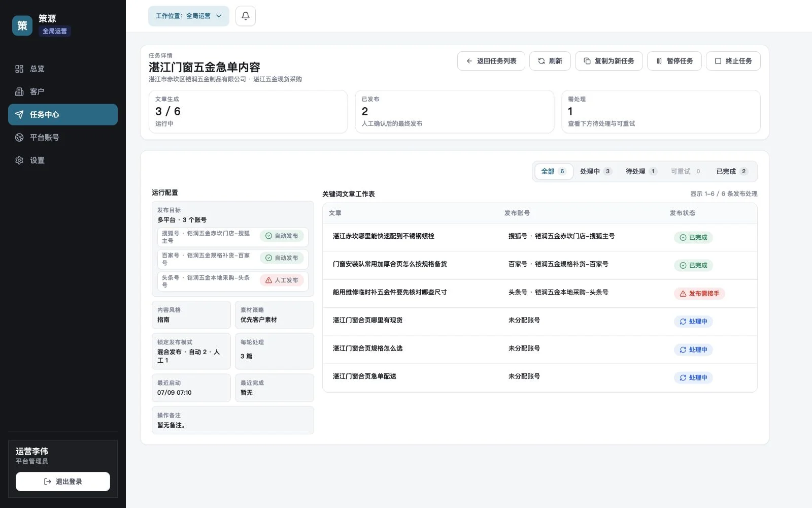This screenshot has height=508, width=812.
Task: Select 任务中心 in the sidebar
Action: (63, 114)
